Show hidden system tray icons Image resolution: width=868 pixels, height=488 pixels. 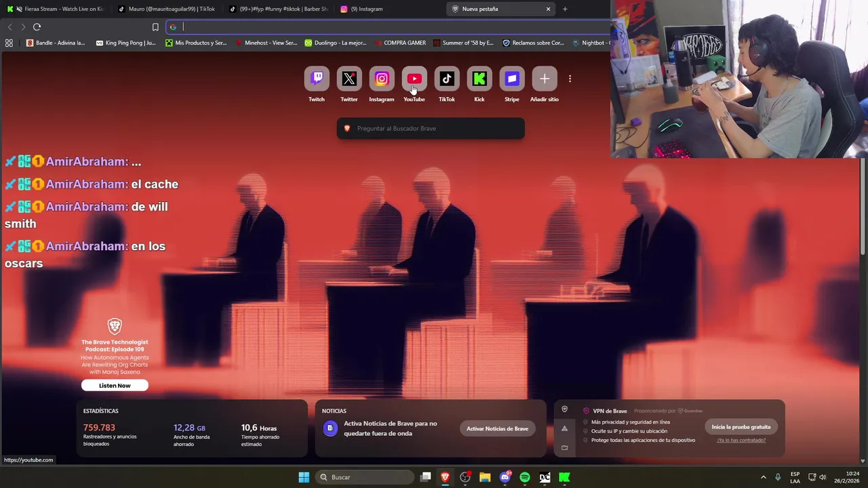click(763, 477)
